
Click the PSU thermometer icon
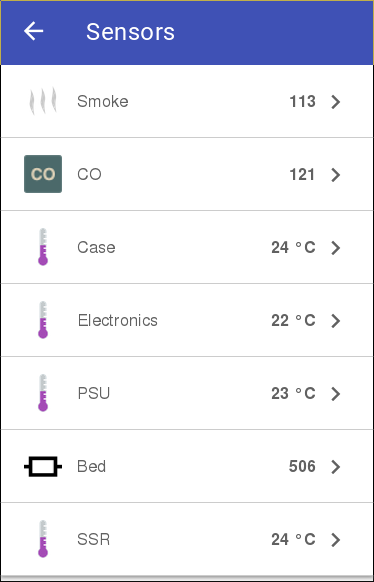43,393
